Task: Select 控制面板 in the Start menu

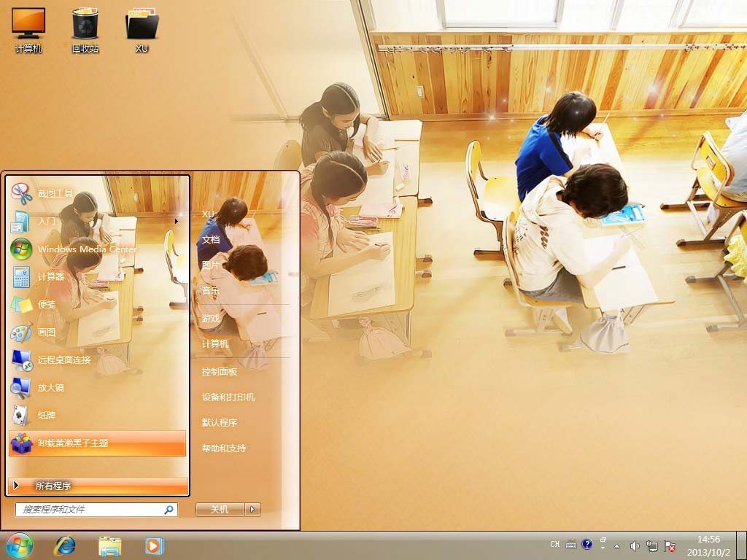Action: click(x=220, y=372)
